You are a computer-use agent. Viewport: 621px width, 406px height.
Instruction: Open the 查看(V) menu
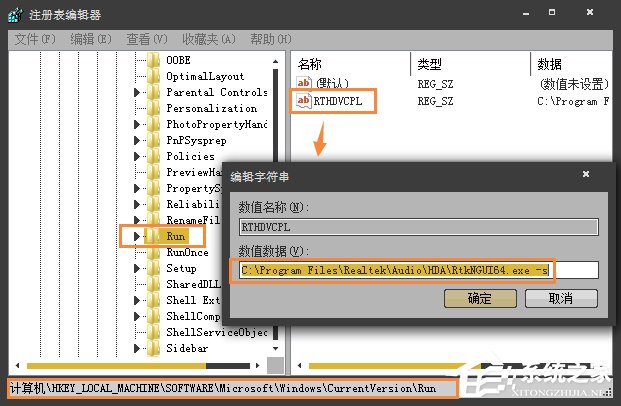(x=147, y=39)
